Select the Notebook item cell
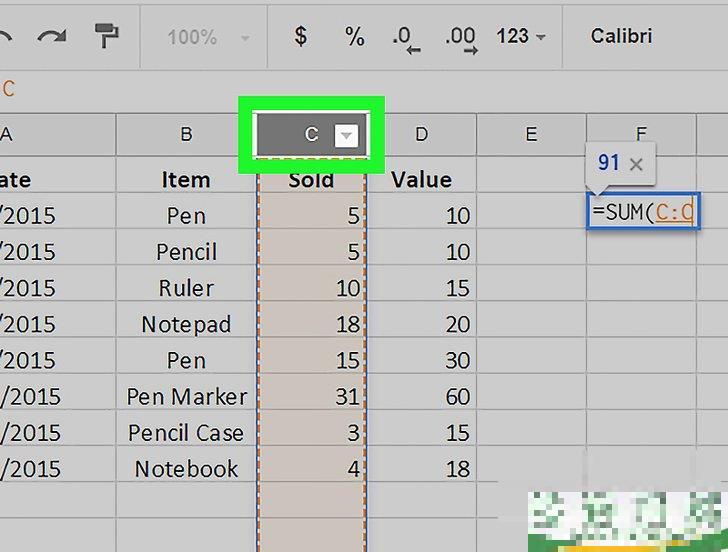This screenshot has height=552, width=728. [186, 468]
